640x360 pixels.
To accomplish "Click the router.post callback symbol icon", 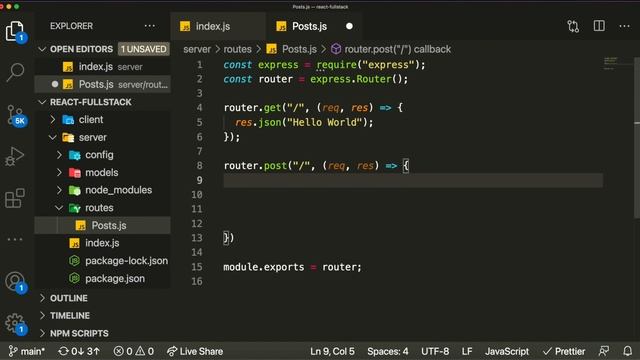I will coord(336,49).
